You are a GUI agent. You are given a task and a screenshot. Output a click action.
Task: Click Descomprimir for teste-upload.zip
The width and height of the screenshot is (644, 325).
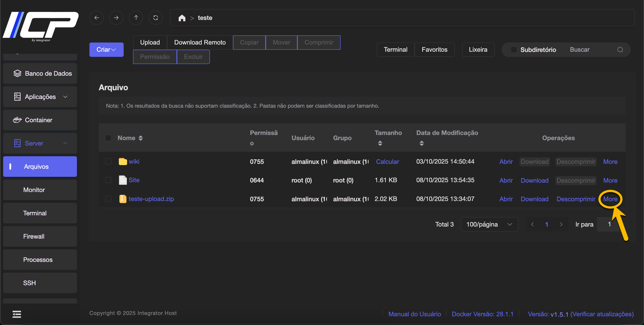pos(576,199)
